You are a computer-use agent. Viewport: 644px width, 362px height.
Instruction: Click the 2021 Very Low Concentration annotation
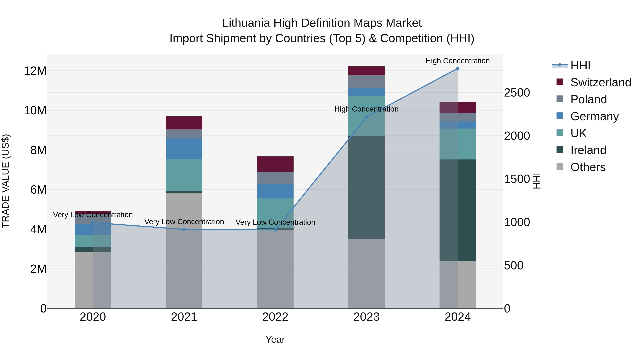point(184,222)
